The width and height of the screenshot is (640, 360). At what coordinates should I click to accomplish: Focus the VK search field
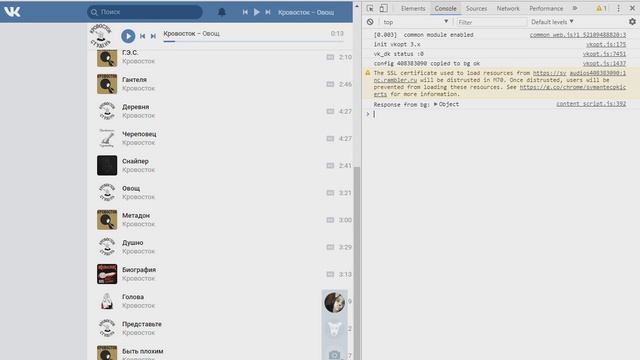coord(145,12)
